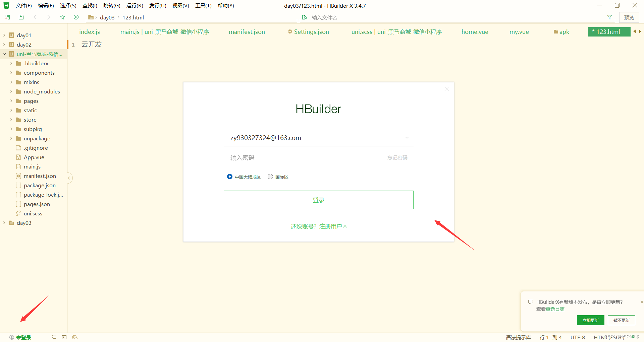Click the 登录 login button
Screen dimensions: 644x342
click(318, 200)
